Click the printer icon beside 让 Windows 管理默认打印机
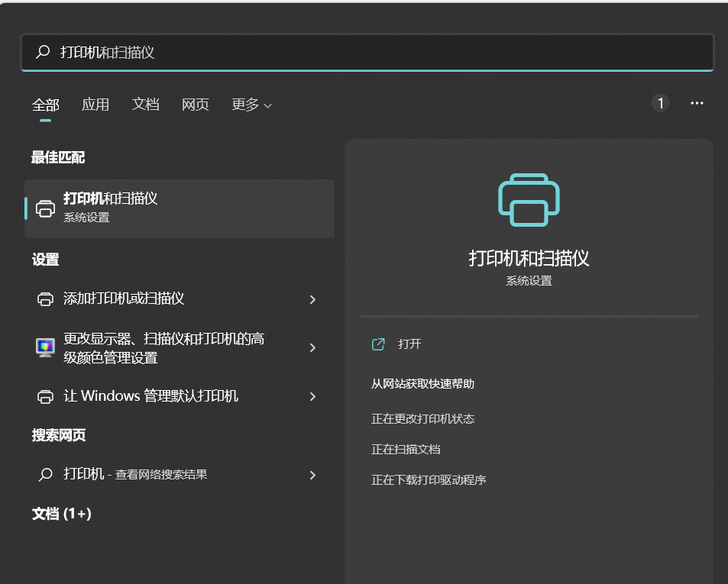The image size is (728, 584). 46,396
